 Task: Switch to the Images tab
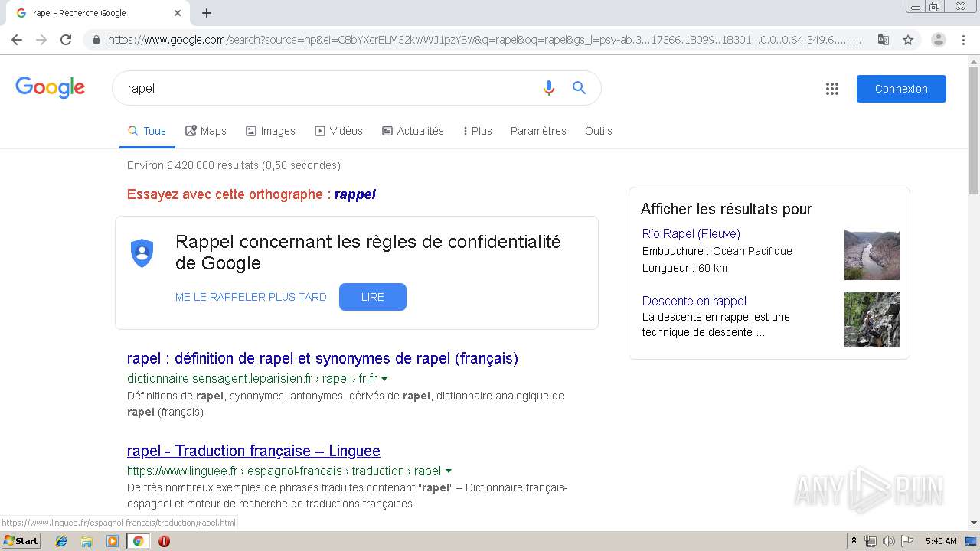pos(270,131)
